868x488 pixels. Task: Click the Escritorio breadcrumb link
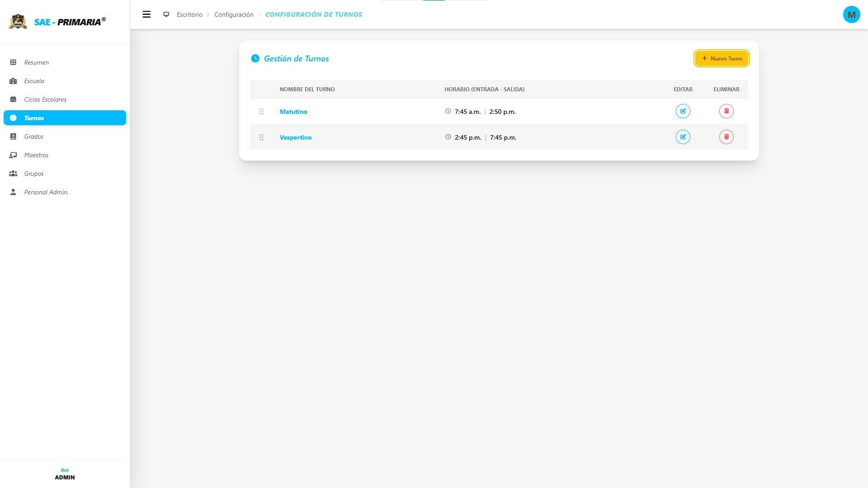189,14
